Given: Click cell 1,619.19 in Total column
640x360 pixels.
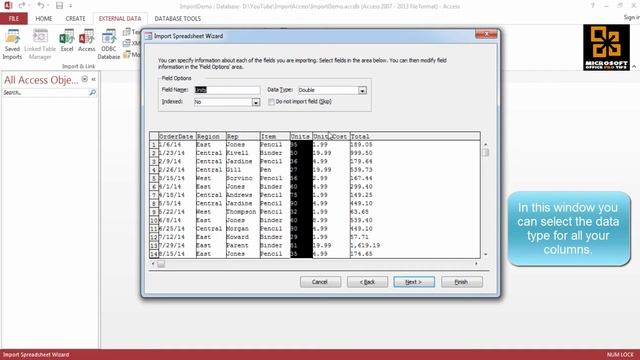Looking at the screenshot, I should click(x=365, y=245).
